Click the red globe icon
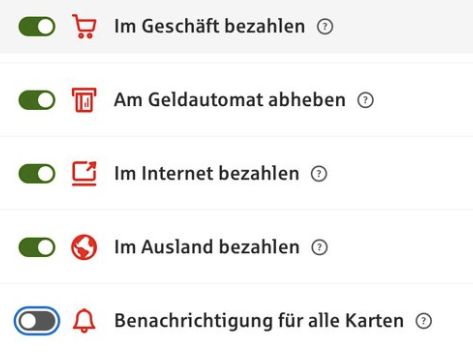 (84, 247)
